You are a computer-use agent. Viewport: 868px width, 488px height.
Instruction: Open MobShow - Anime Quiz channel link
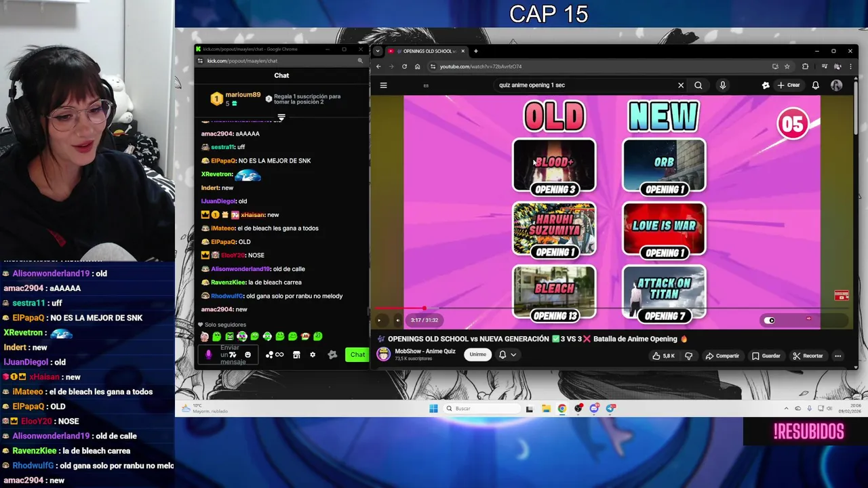[425, 351]
